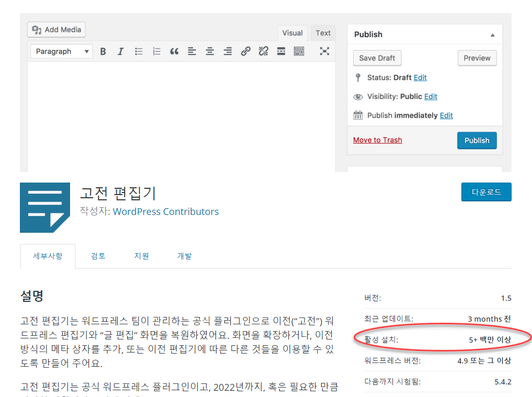Insert a numbered list
Screen dimensions: 532x397
pos(156,51)
